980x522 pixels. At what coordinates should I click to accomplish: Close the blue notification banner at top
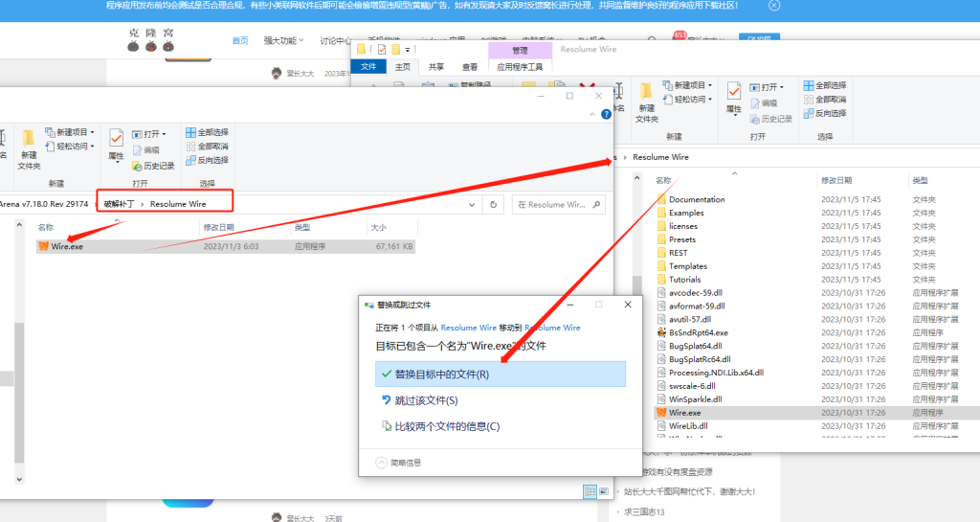tap(774, 5)
